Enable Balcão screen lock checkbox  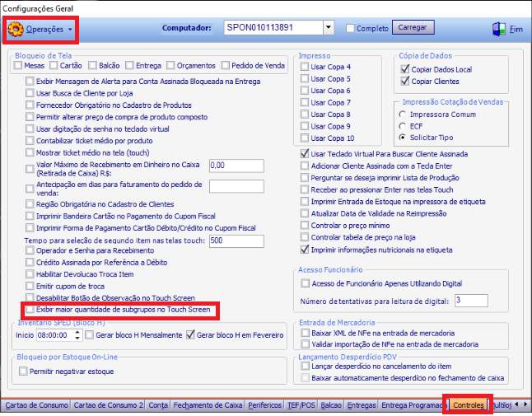click(92, 65)
